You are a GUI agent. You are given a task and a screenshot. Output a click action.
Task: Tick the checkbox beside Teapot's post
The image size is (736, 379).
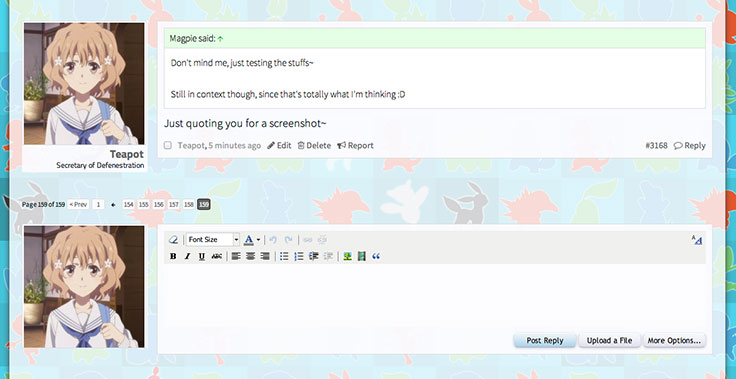pyautogui.click(x=168, y=146)
